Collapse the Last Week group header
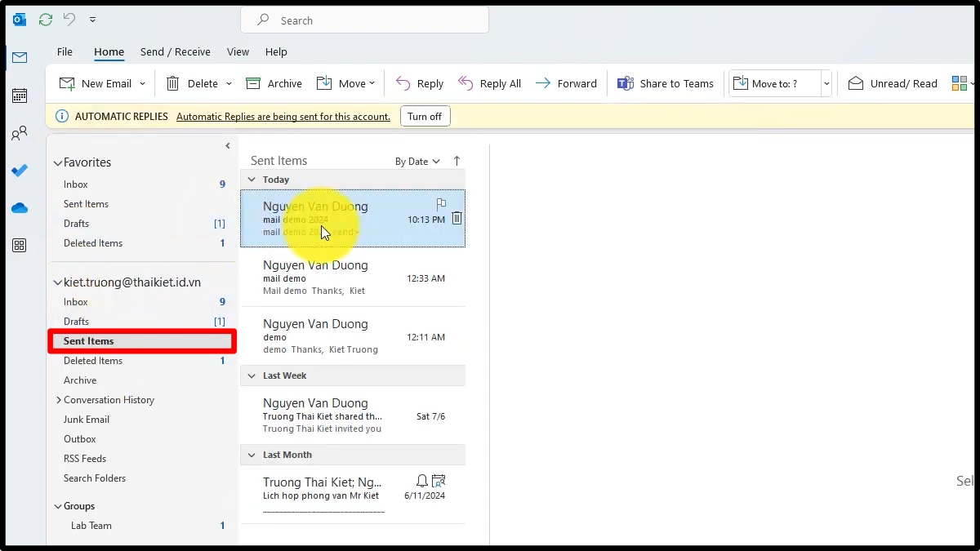 252,375
